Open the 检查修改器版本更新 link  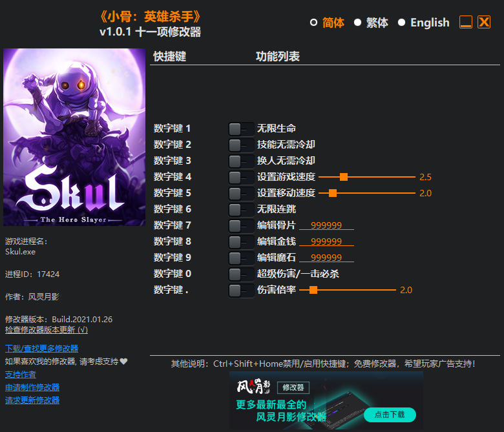[x=47, y=329]
